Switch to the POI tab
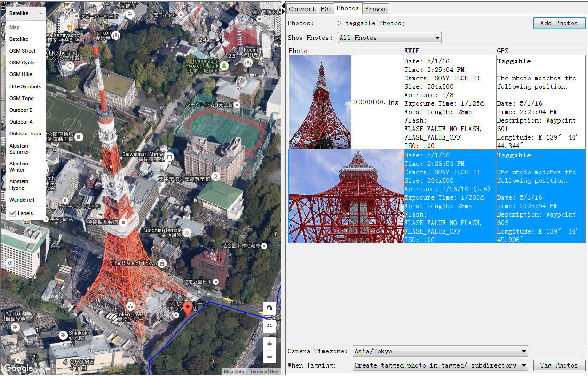588x376 pixels. [x=326, y=9]
